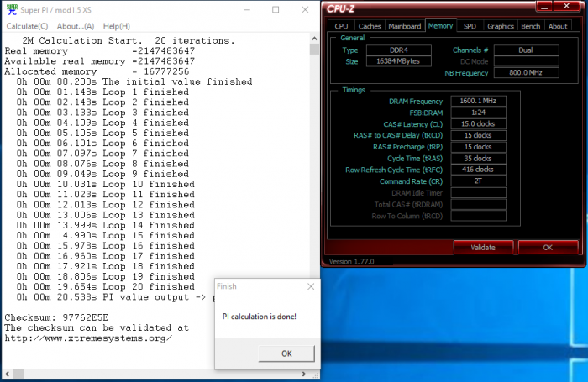
Task: Open the Help(H) menu in Super PI
Action: (117, 26)
